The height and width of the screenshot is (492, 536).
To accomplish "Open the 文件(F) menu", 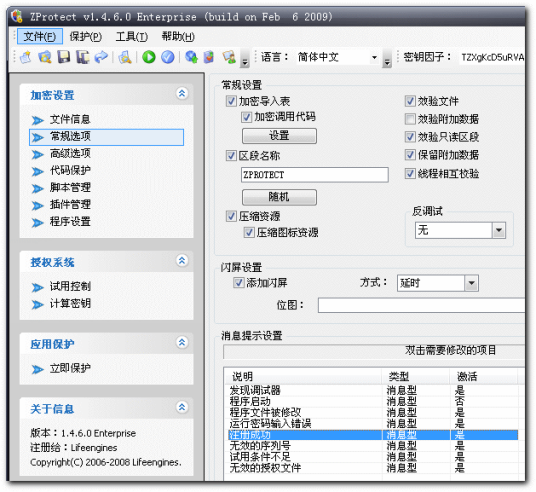I will [x=40, y=36].
